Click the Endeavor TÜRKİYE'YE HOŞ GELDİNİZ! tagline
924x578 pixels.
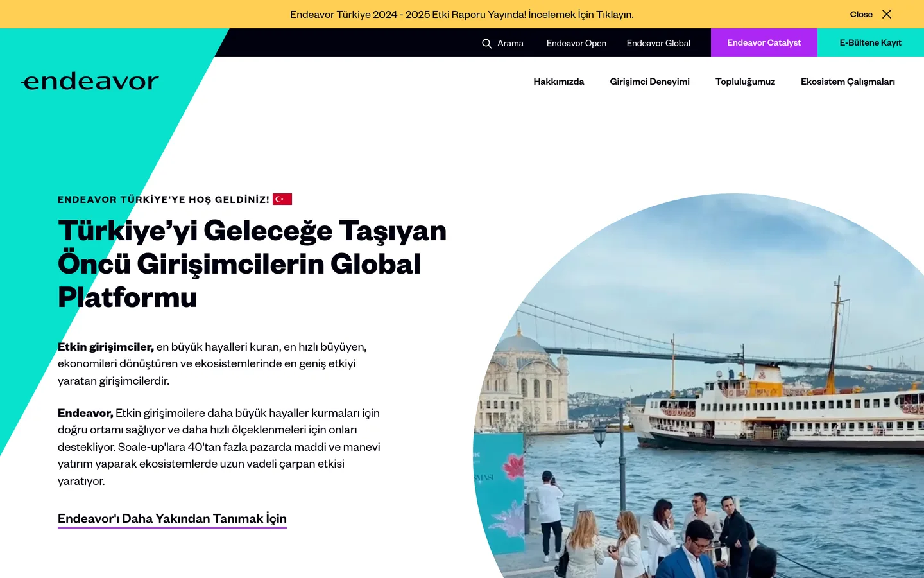click(x=164, y=200)
